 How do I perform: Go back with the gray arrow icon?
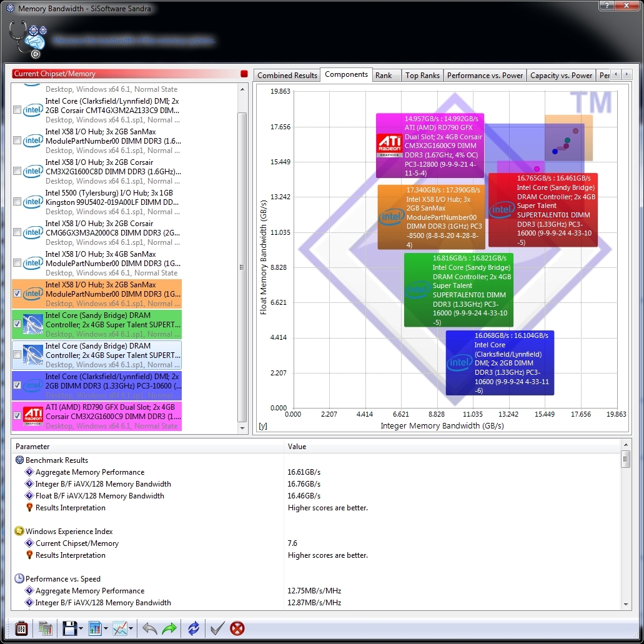pyautogui.click(x=150, y=628)
